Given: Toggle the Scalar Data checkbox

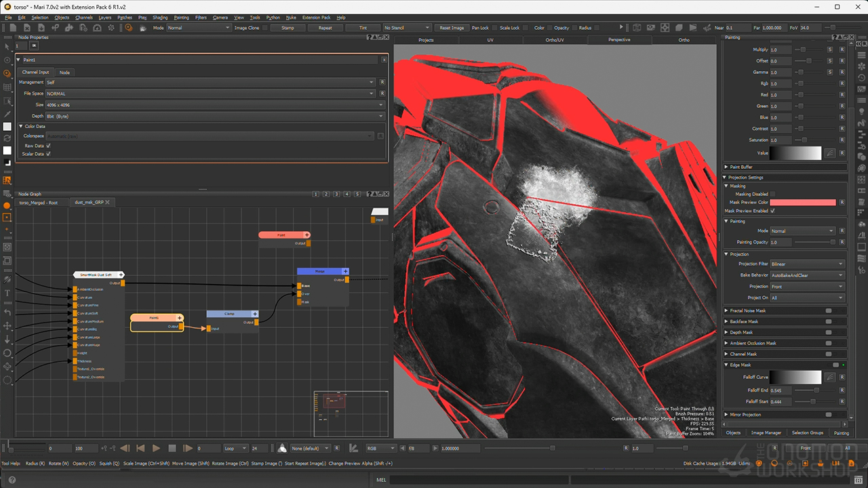Looking at the screenshot, I should (48, 154).
